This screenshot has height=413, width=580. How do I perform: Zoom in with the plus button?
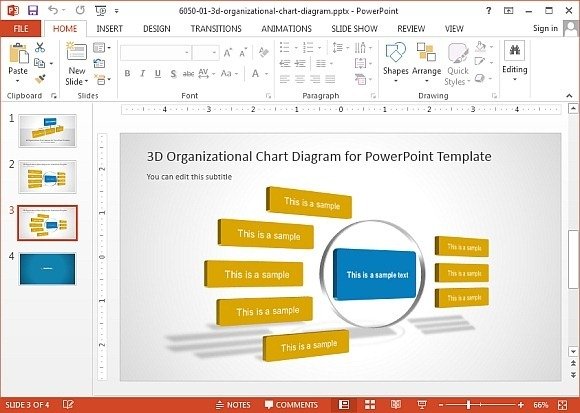(x=521, y=405)
